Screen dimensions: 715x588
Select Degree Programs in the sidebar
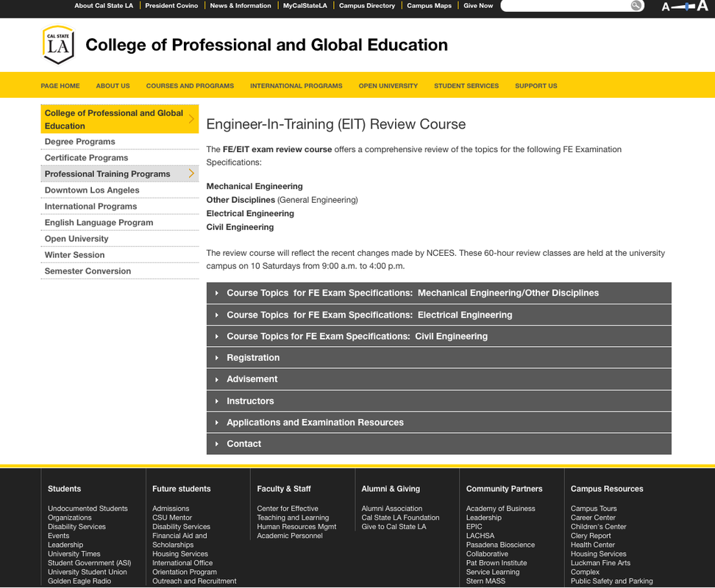79,141
